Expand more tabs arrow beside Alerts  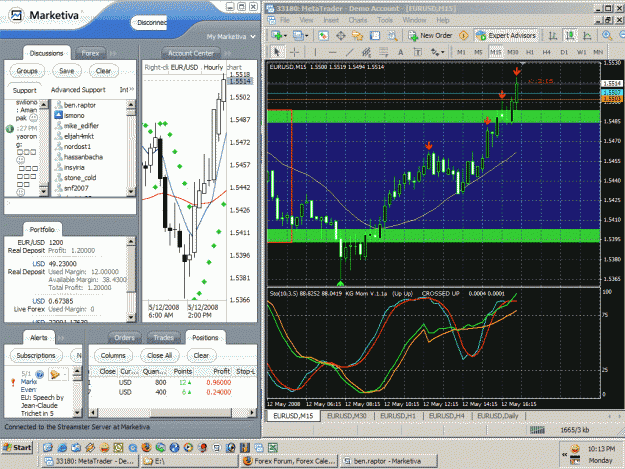click(x=61, y=338)
